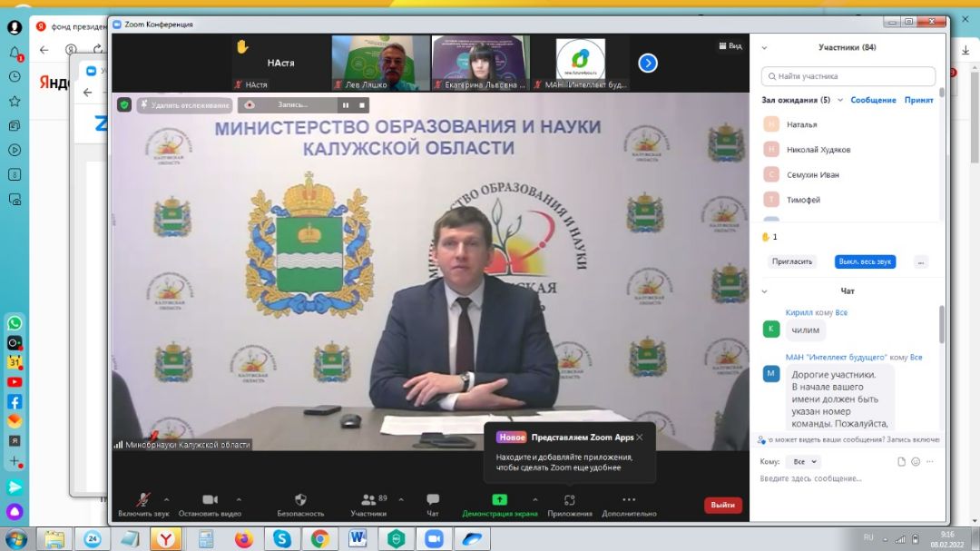The height and width of the screenshot is (551, 980).
Task: Collapse the Чат panel chevron
Action: 764,291
